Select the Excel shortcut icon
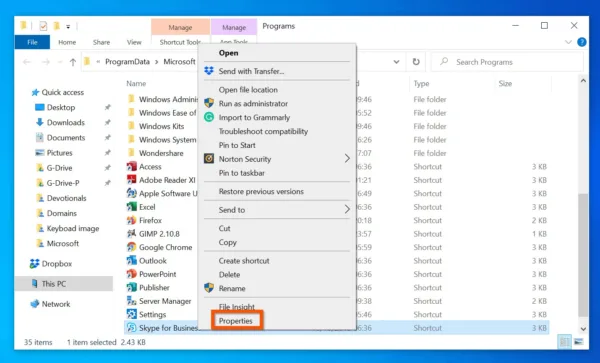This screenshot has height=363, width=600. pyautogui.click(x=132, y=207)
